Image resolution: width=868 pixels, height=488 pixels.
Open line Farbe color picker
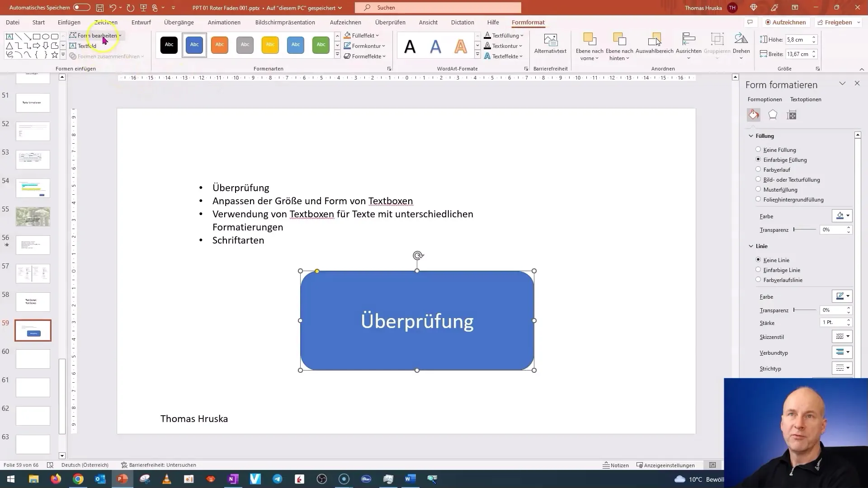coord(842,296)
